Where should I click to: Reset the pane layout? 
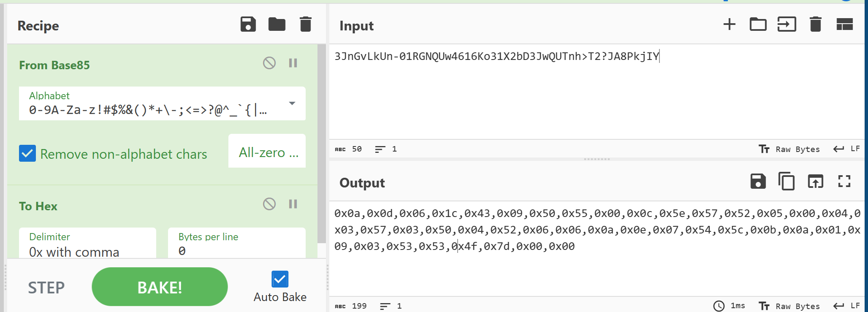(x=845, y=24)
